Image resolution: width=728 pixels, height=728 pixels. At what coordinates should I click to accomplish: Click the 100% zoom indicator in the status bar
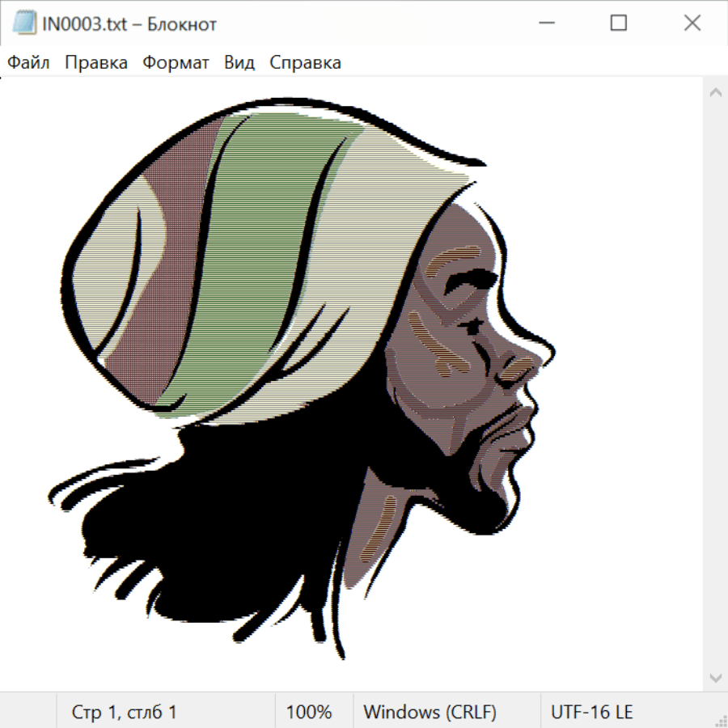[x=309, y=712]
